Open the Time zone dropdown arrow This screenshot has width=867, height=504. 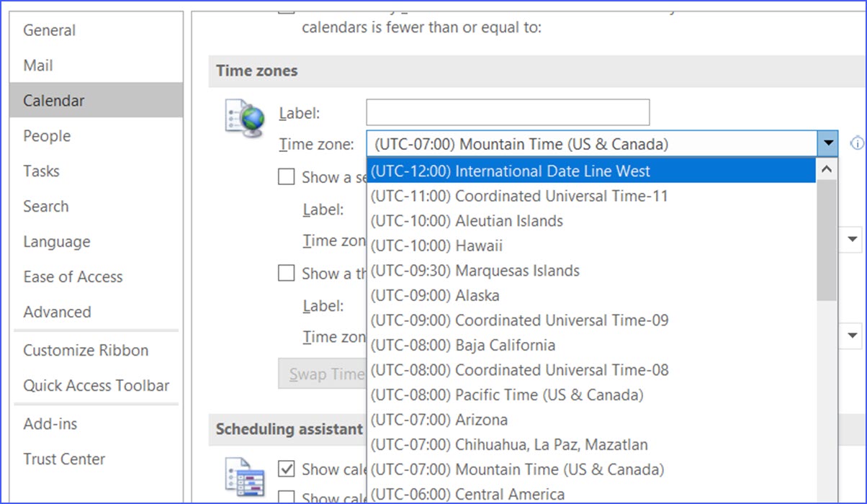point(827,143)
